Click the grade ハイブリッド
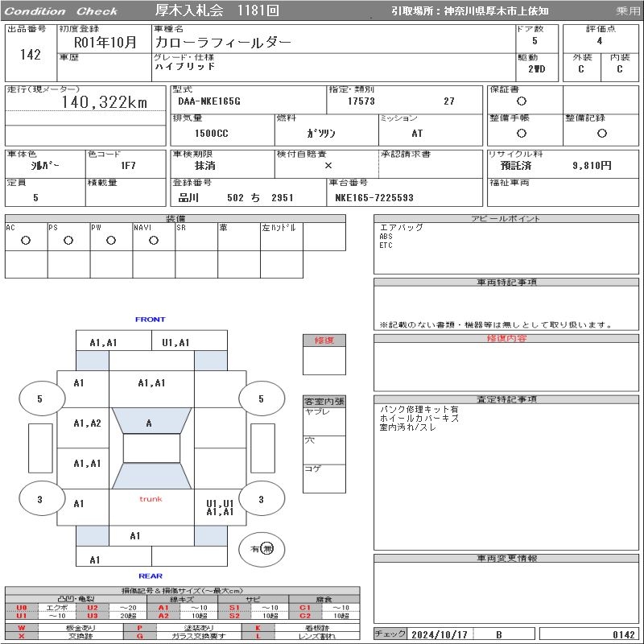The image size is (644, 644). [x=185, y=66]
